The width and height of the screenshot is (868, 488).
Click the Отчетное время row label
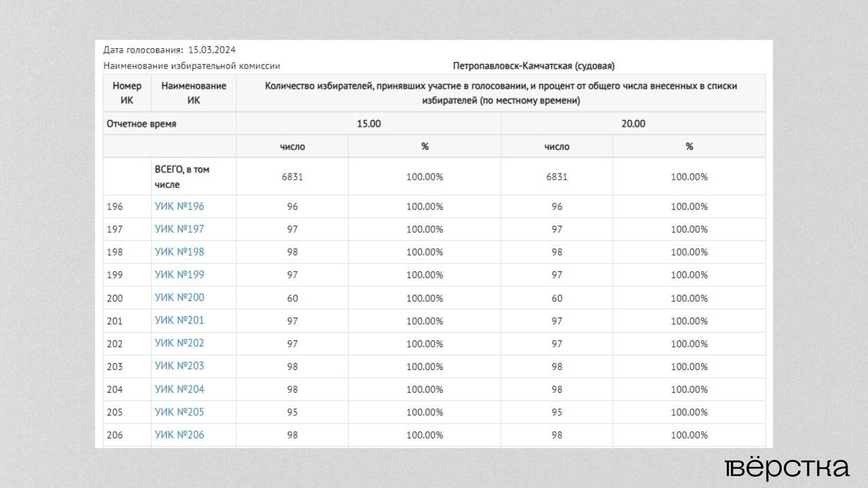click(141, 124)
